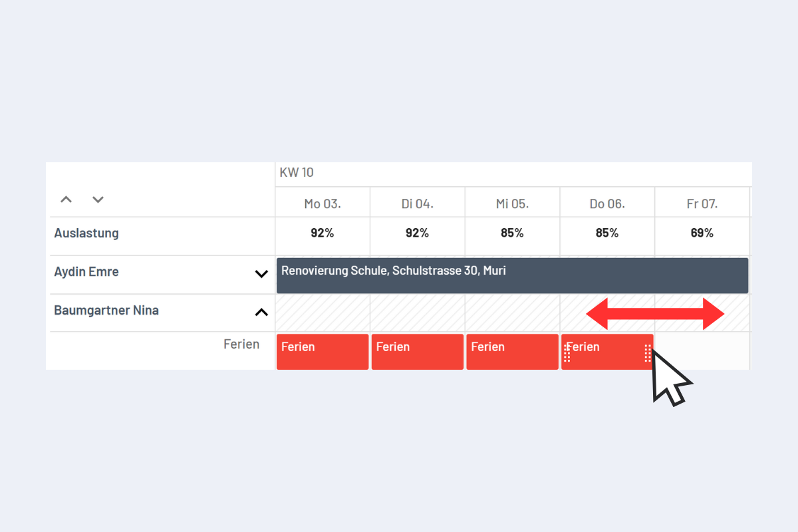Click the 69% utilization value for Fr 07.
The width and height of the screenshot is (798, 532).
point(702,233)
